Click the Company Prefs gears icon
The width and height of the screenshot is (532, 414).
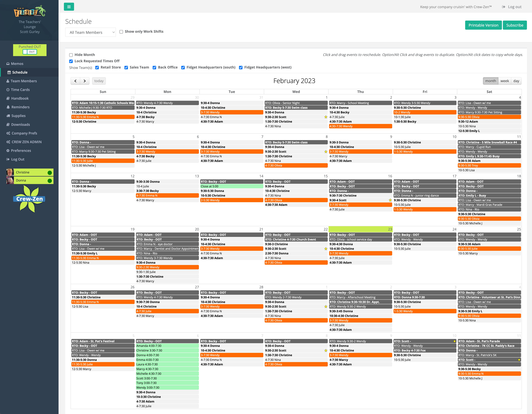click(x=8, y=133)
